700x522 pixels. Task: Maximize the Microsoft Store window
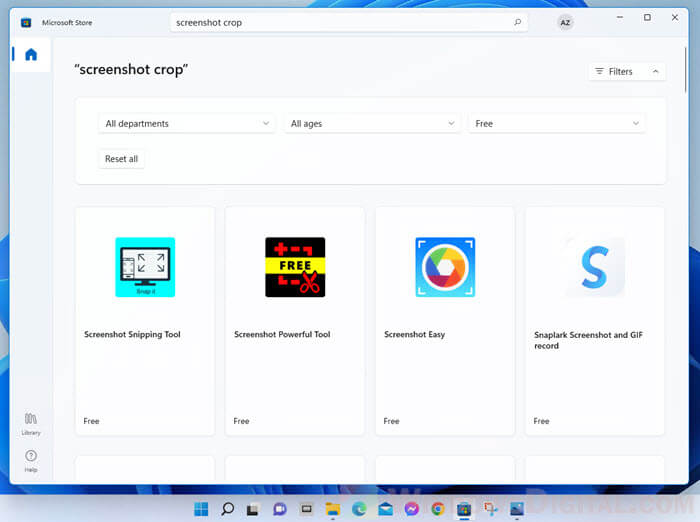647,17
